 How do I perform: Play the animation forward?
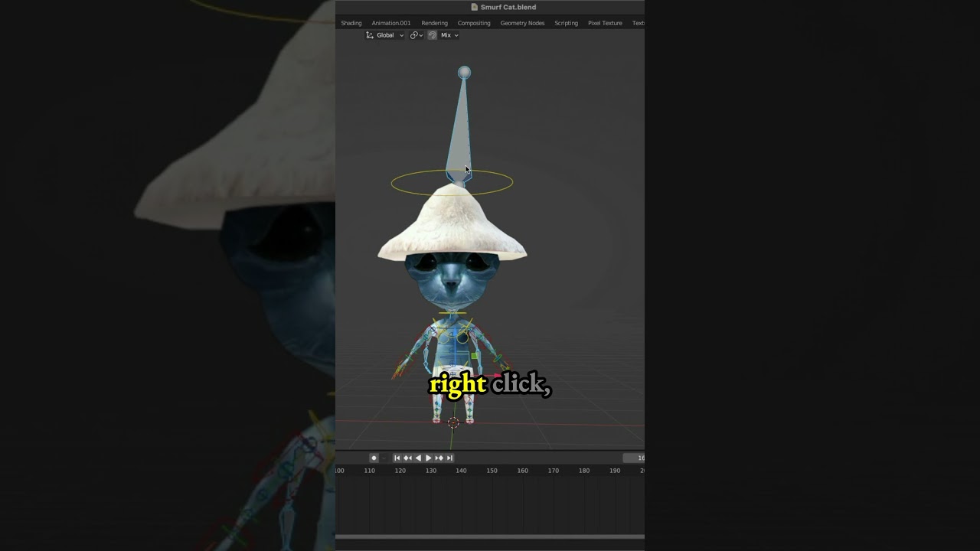pyautogui.click(x=428, y=458)
